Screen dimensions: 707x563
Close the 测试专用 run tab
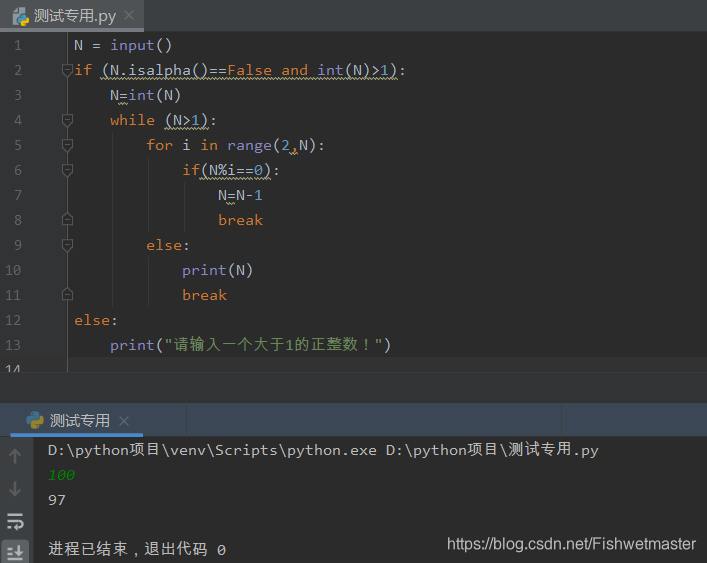[124, 421]
